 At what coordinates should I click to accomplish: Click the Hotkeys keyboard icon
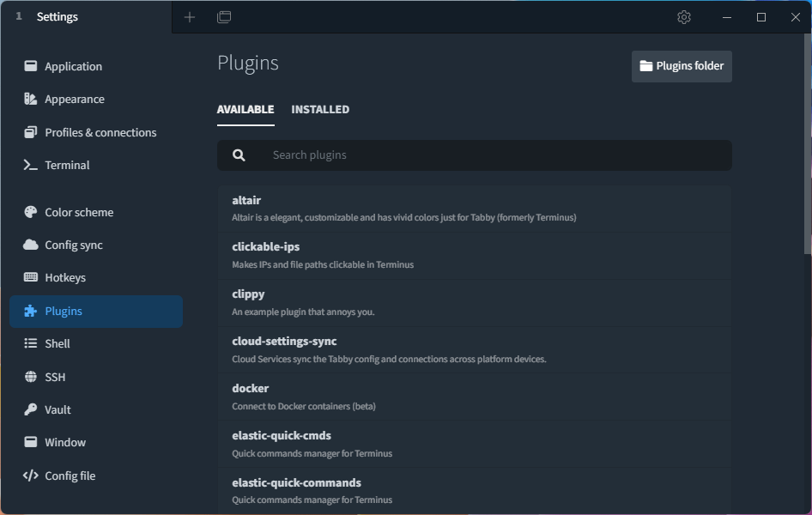(x=31, y=277)
